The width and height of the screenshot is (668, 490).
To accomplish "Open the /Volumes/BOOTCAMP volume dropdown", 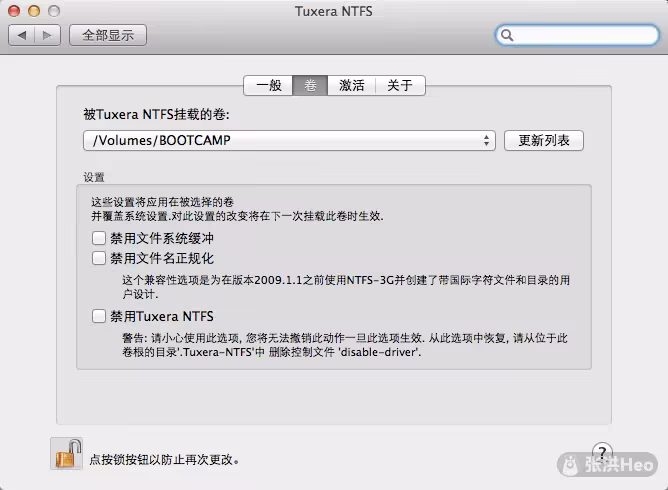I will point(289,141).
